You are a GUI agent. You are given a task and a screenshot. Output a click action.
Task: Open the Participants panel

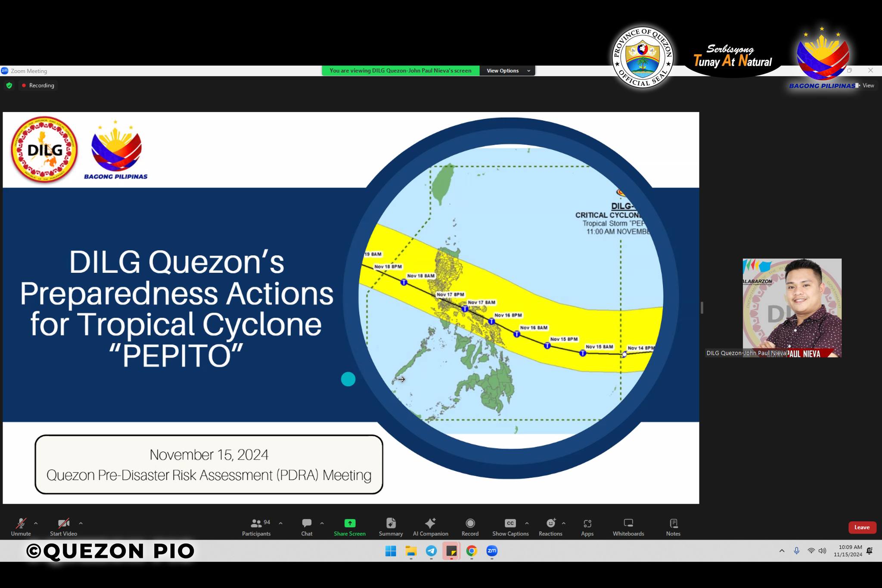(x=256, y=527)
